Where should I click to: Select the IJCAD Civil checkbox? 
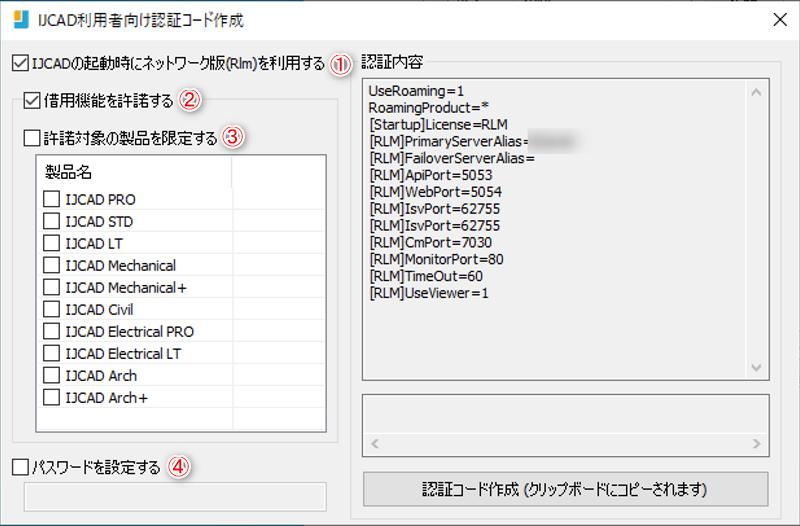pos(52,309)
